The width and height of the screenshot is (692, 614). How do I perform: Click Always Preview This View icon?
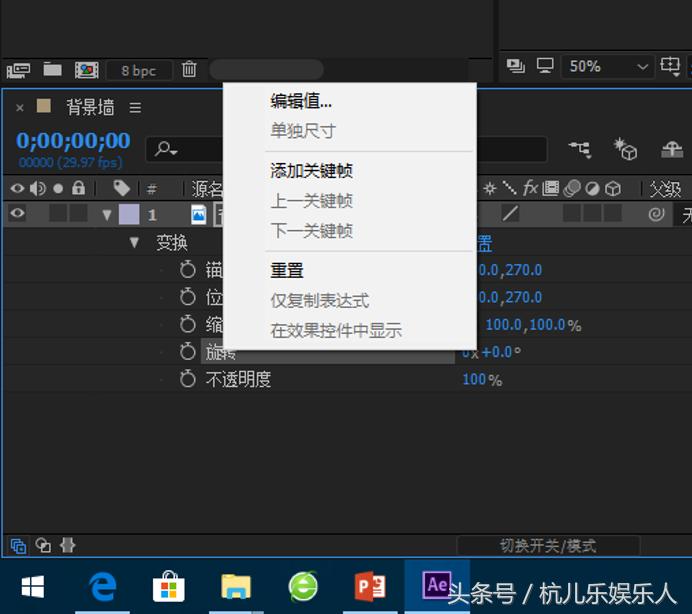pos(515,66)
